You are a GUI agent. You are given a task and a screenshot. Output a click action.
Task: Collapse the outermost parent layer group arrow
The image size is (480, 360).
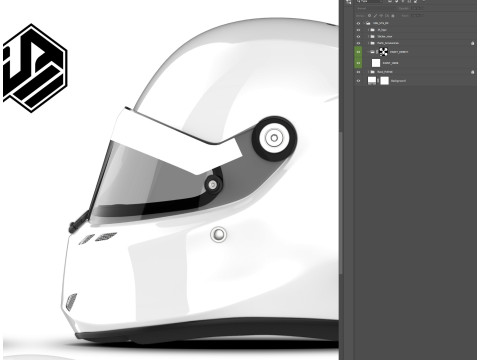point(364,23)
